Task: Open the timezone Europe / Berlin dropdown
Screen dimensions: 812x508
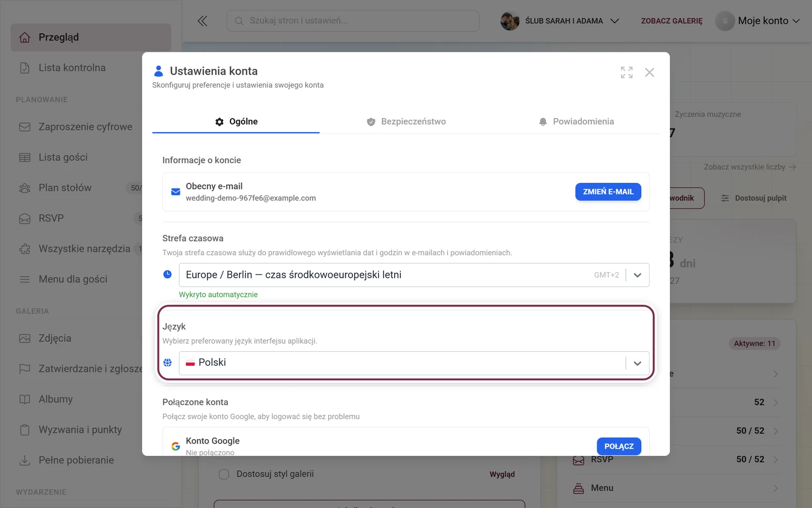Action: 414,275
